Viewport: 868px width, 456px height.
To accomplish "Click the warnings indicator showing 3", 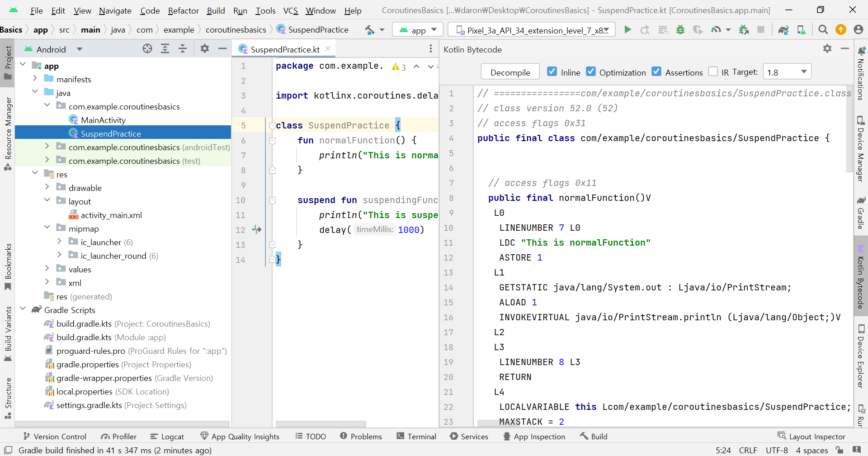I will click(x=399, y=67).
